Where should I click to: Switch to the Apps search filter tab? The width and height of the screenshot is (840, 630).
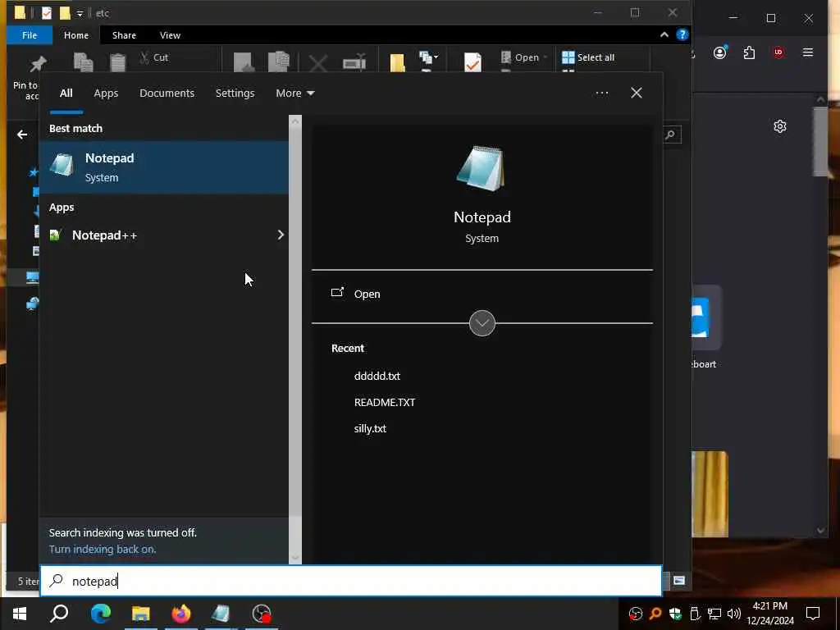coord(106,94)
